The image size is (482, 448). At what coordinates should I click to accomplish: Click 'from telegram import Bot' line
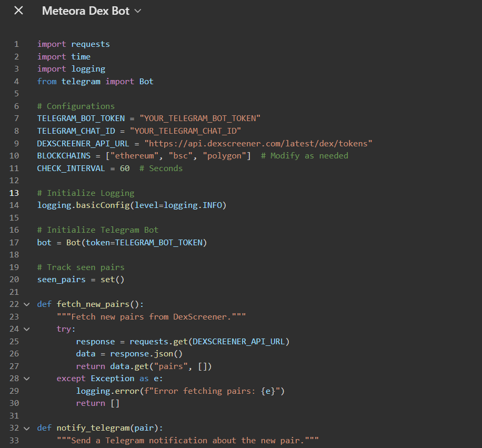click(x=95, y=82)
